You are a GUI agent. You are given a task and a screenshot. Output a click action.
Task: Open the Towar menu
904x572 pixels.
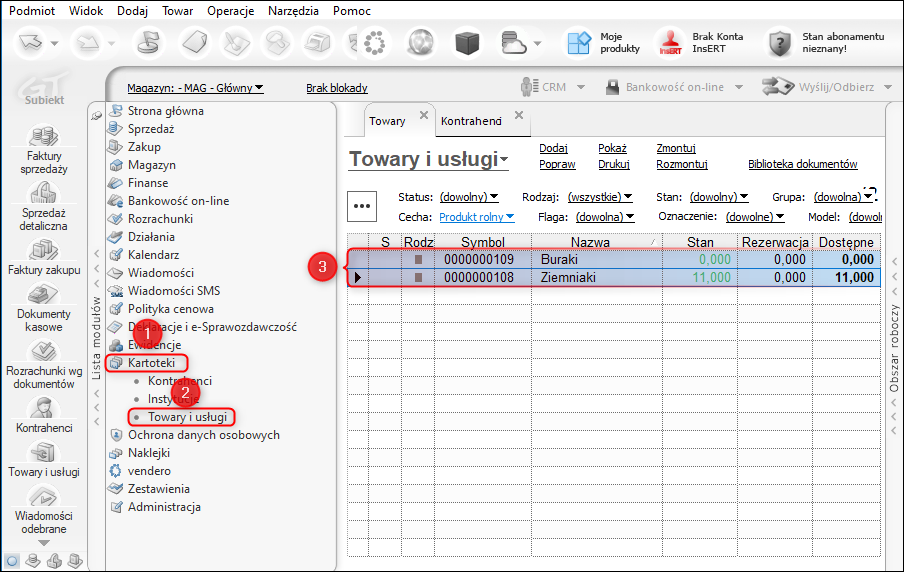[x=178, y=11]
